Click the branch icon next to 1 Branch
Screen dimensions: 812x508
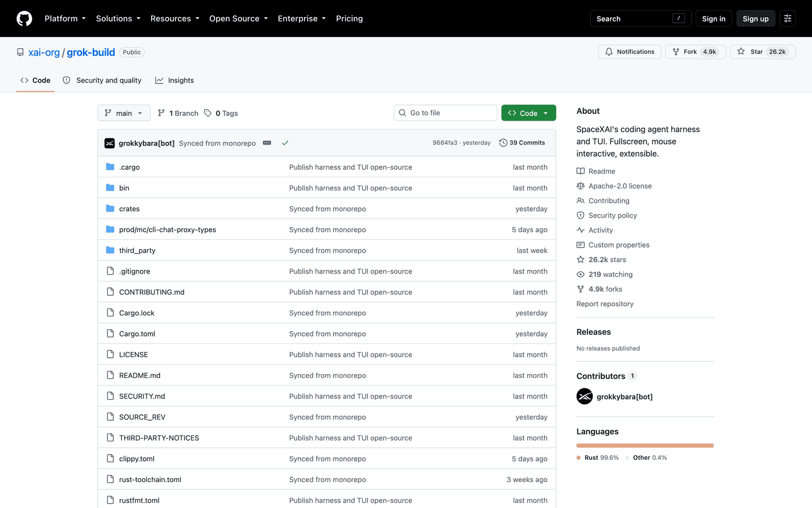coord(161,113)
